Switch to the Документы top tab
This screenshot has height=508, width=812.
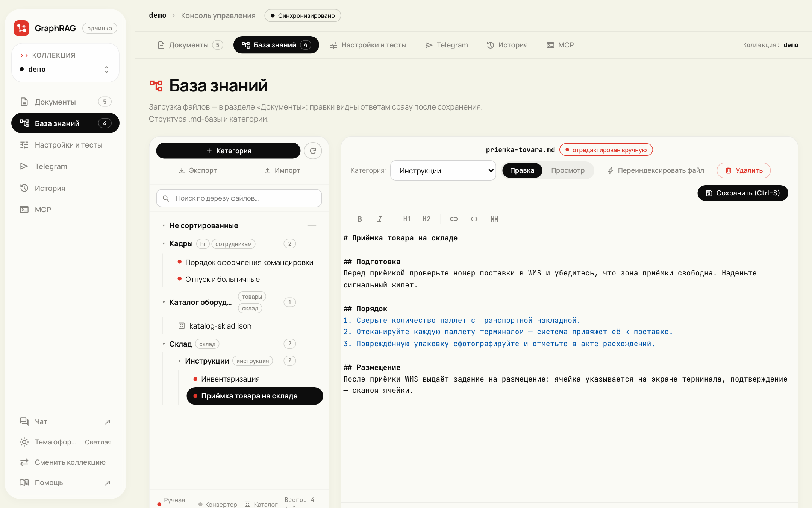click(x=190, y=45)
